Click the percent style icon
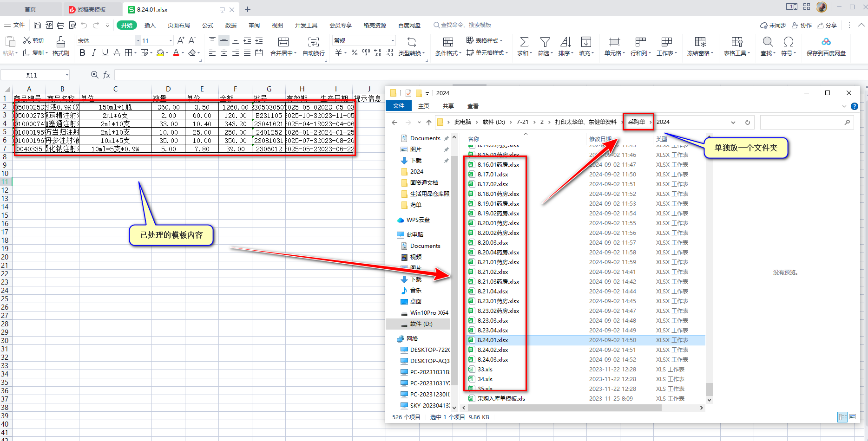The width and height of the screenshot is (868, 441). tap(355, 53)
